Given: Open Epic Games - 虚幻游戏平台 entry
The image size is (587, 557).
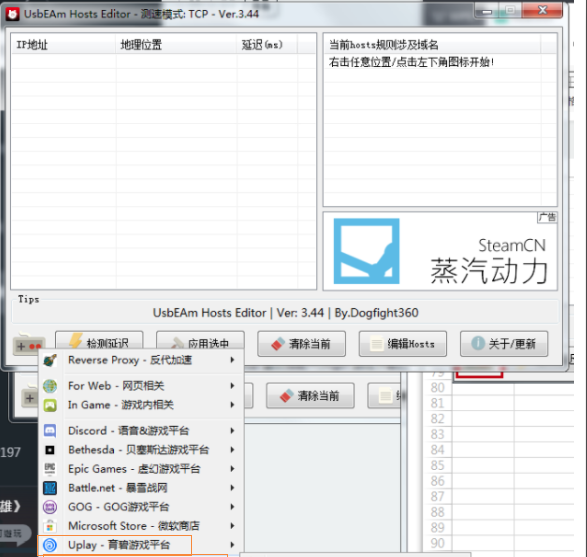Looking at the screenshot, I should [x=141, y=469].
